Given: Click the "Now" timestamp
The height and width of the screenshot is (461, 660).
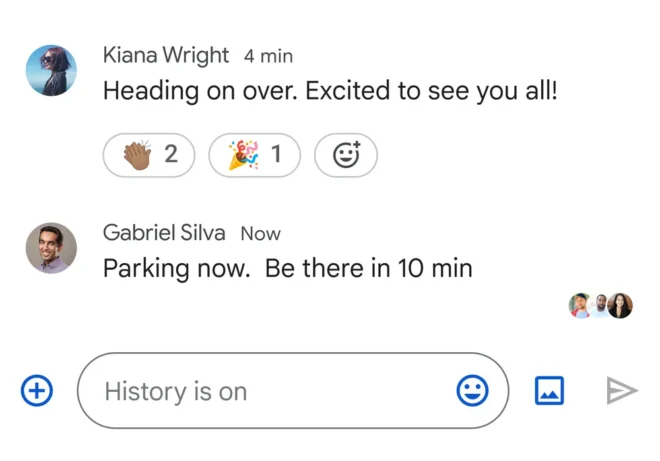Looking at the screenshot, I should [x=261, y=234].
